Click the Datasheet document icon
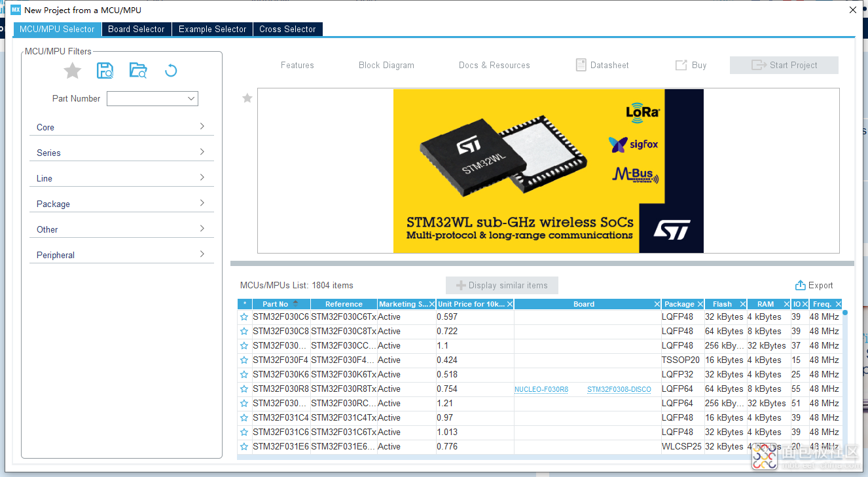 point(581,65)
